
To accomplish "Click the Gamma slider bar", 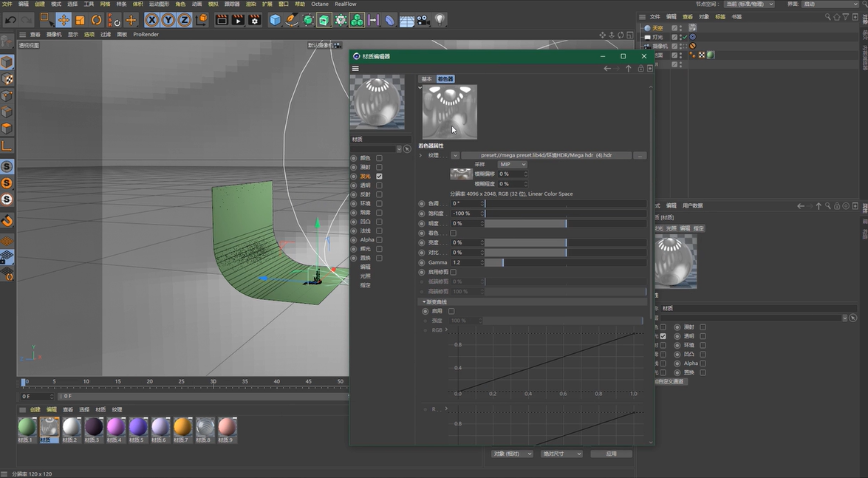I will [x=566, y=262].
